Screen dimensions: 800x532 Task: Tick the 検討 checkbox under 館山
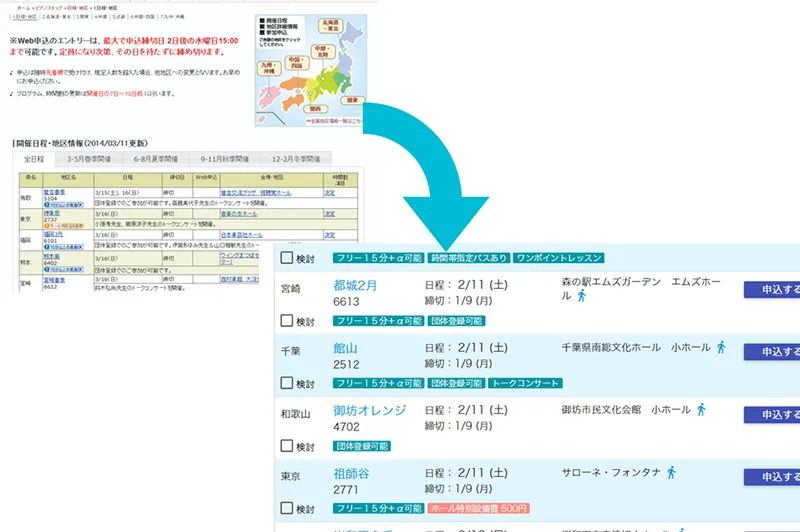point(288,383)
